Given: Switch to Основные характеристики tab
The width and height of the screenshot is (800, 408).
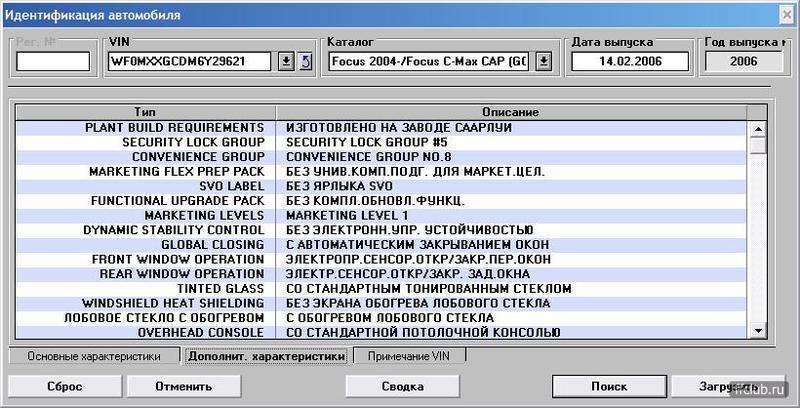Looking at the screenshot, I should point(94,356).
